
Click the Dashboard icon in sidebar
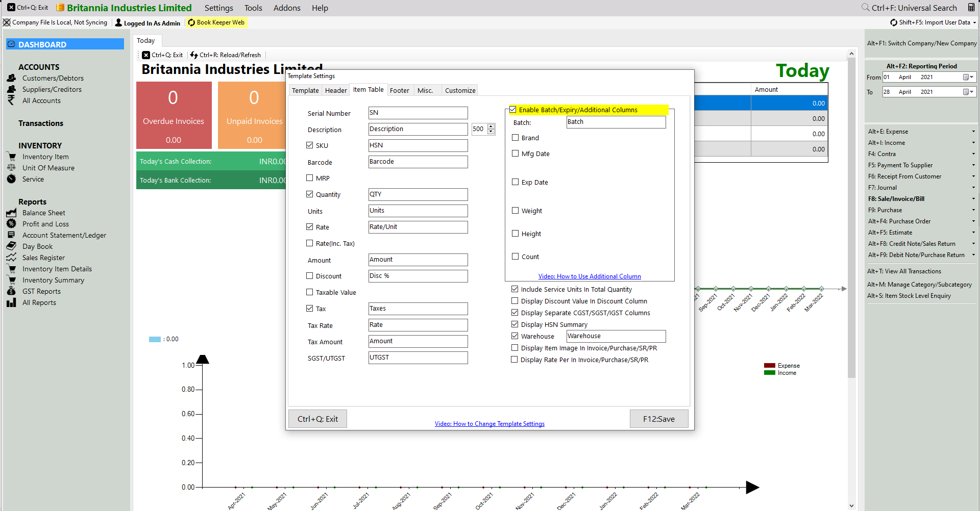click(12, 44)
